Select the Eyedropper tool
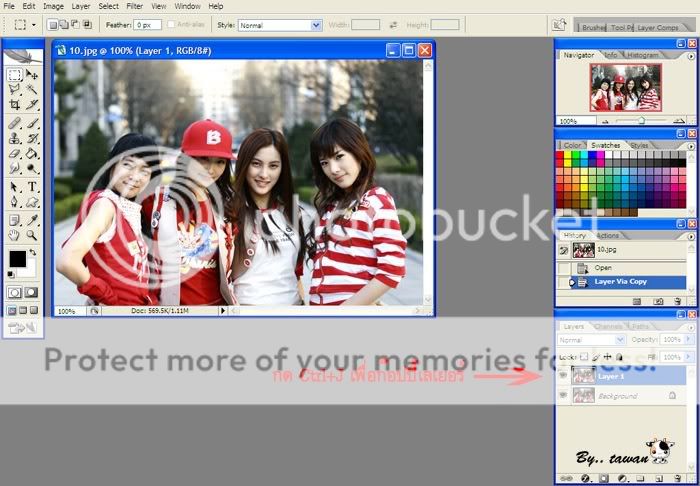This screenshot has width=700, height=486. pos(32,220)
